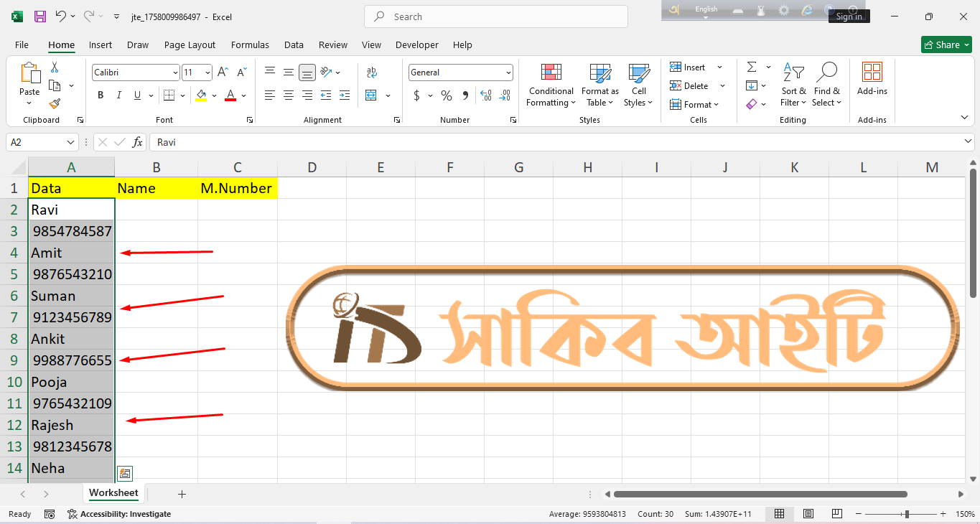Toggle Bold formatting

101,95
